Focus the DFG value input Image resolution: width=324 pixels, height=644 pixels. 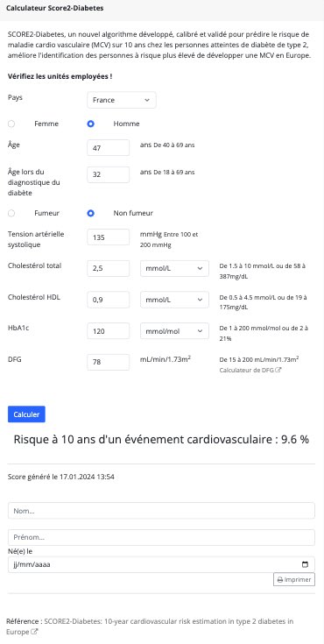(x=109, y=362)
